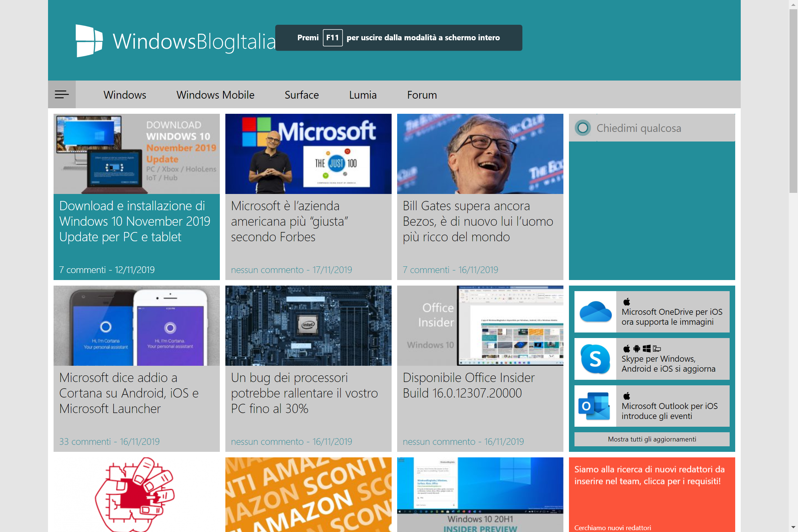Open the hamburger menu icon
The width and height of the screenshot is (798, 532).
(x=62, y=95)
